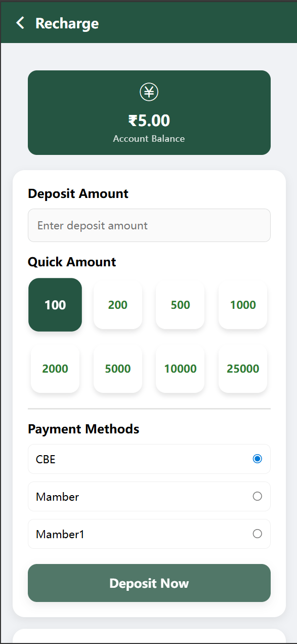Click the CBE payment method row
Viewport: 297px width, 644px height.
coord(149,459)
